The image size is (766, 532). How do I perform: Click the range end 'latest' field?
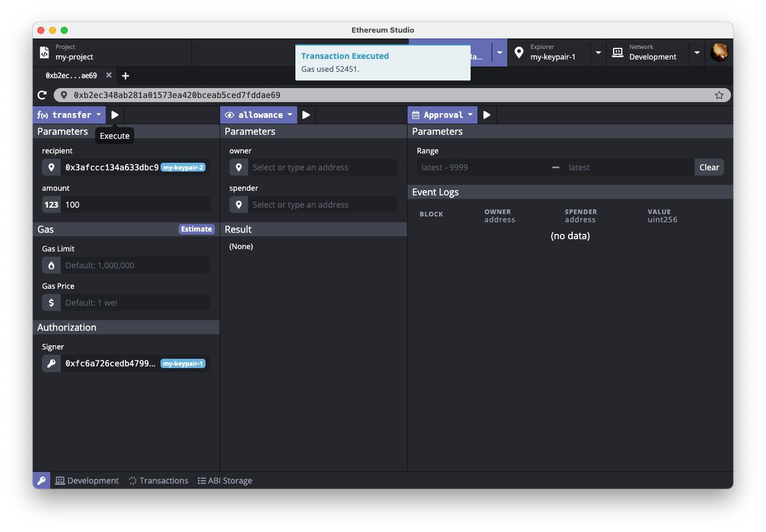[x=629, y=167]
